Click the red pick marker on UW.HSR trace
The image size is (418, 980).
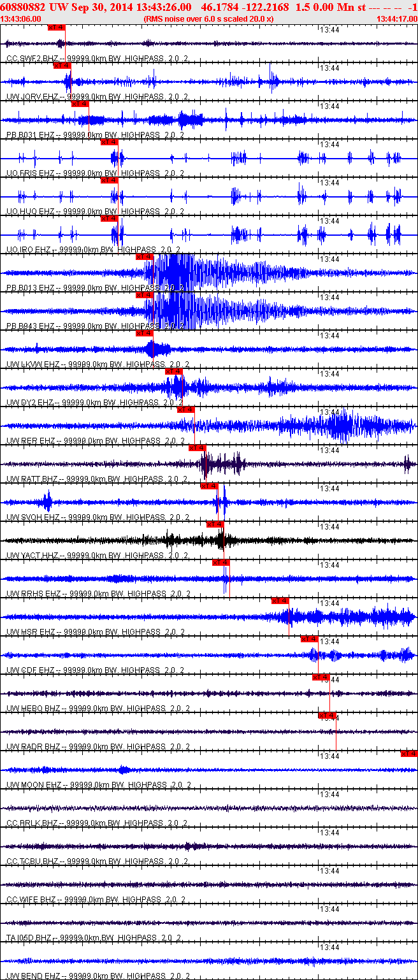click(280, 601)
